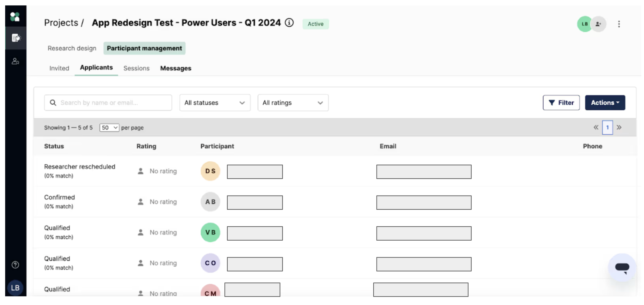Click the rating person icon in AB row
The height and width of the screenshot is (305, 644).
pyautogui.click(x=141, y=202)
